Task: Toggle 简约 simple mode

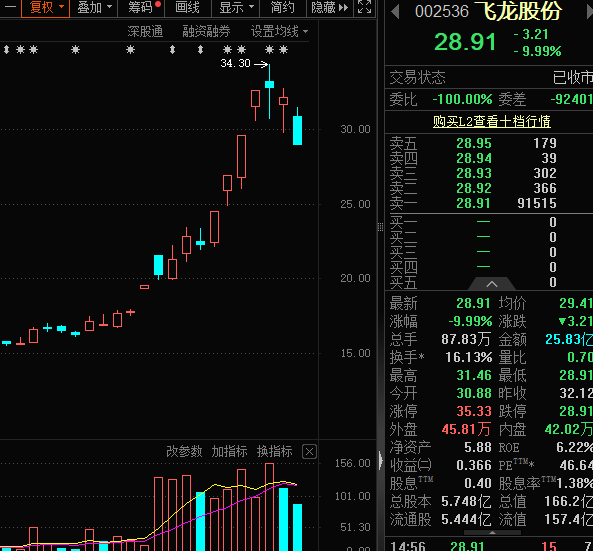Action: (283, 8)
